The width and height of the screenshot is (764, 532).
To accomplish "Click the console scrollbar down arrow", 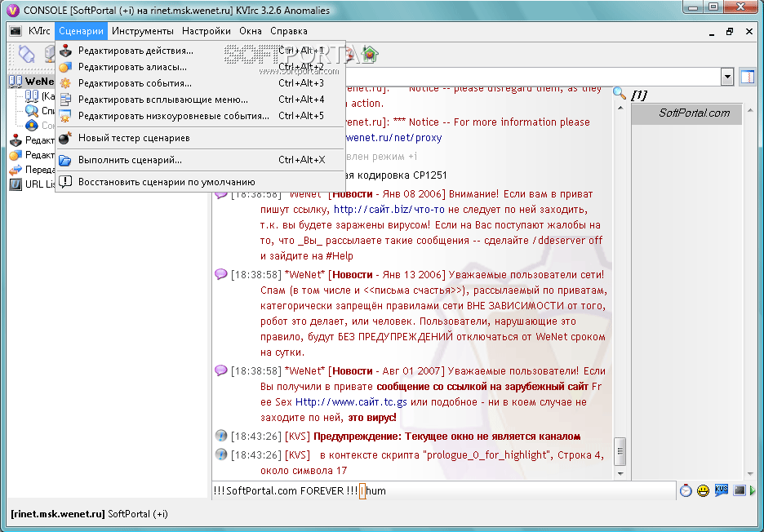I will pyautogui.click(x=620, y=473).
